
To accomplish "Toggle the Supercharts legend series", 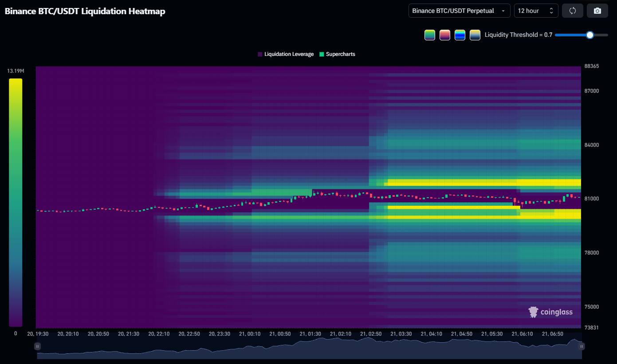I will point(337,54).
